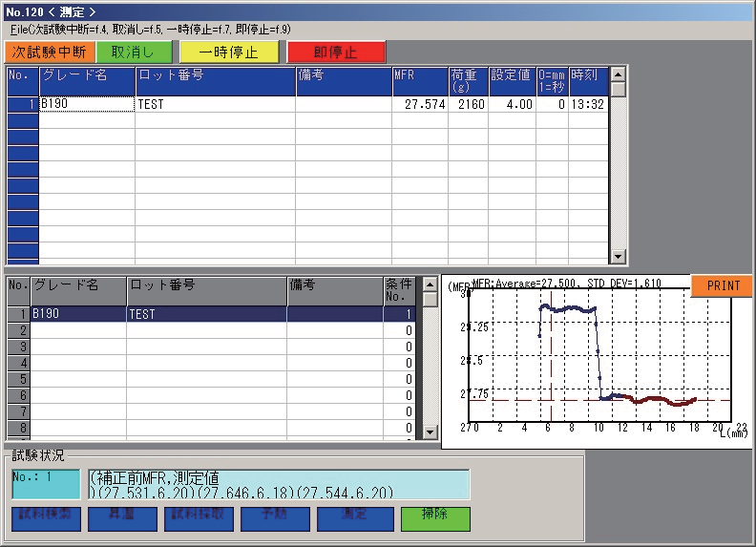Click the グレード名 header in upper table
Viewport: 756px width, 547px height.
tap(86, 80)
